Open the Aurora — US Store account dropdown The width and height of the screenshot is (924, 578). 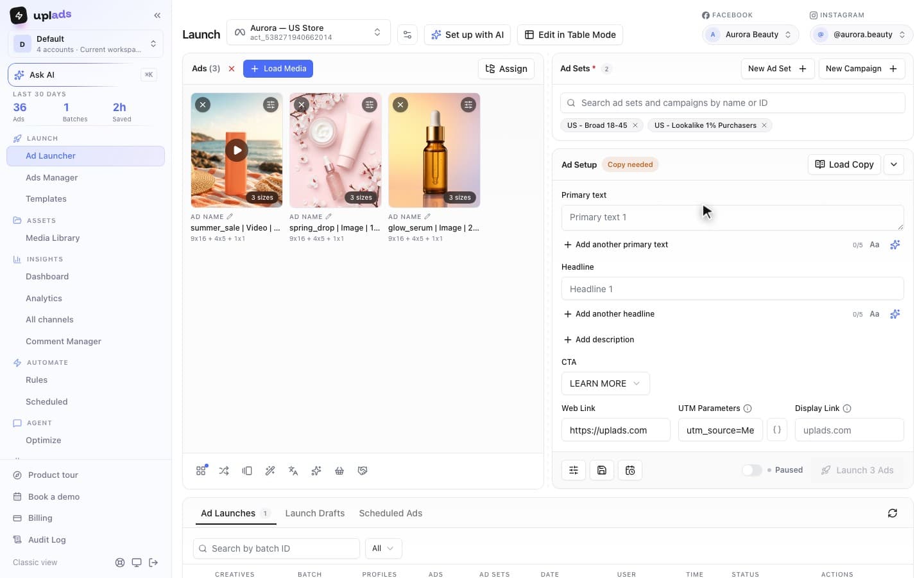coord(308,32)
